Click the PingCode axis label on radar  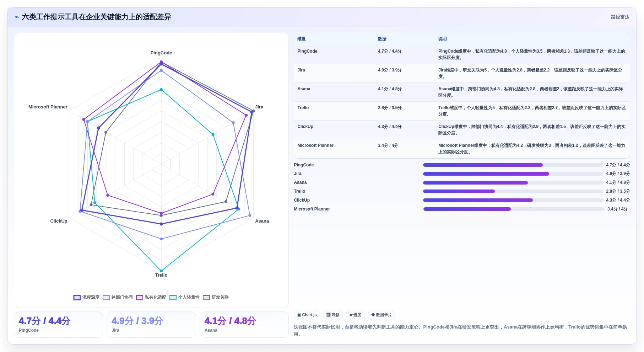[161, 53]
